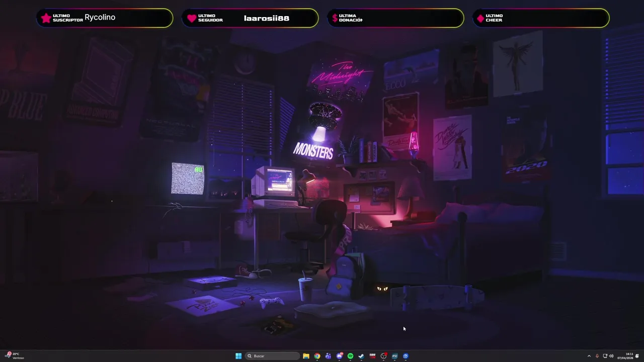Click the "ULTIMA DONACIÓN" label
The image size is (644, 362).
click(351, 18)
